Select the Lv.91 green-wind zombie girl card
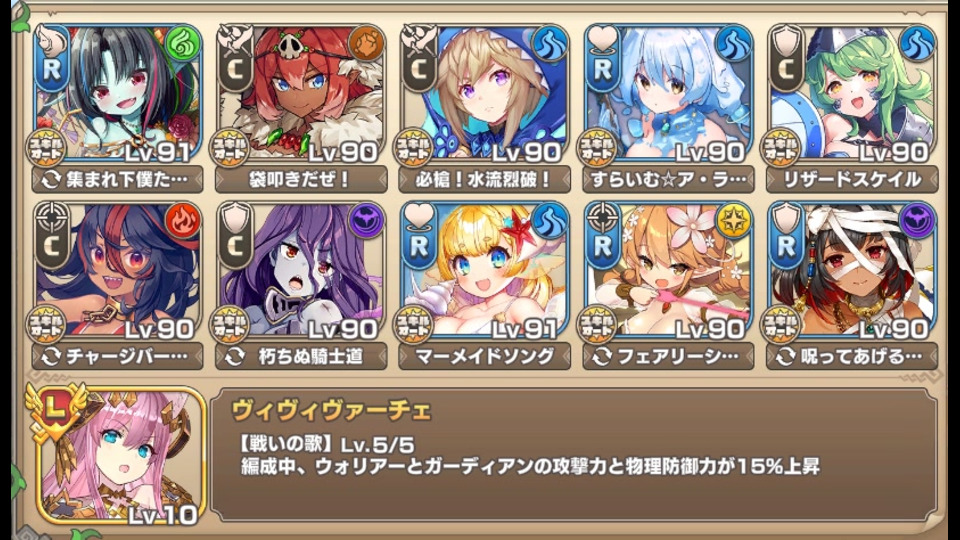 click(118, 93)
